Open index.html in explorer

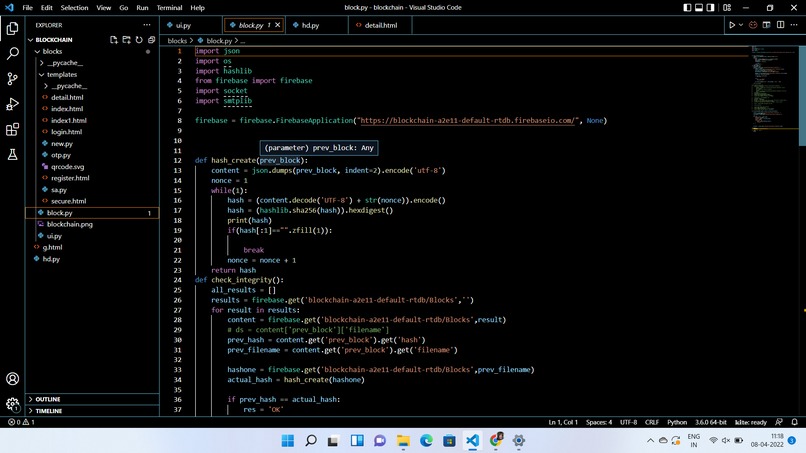tap(67, 109)
